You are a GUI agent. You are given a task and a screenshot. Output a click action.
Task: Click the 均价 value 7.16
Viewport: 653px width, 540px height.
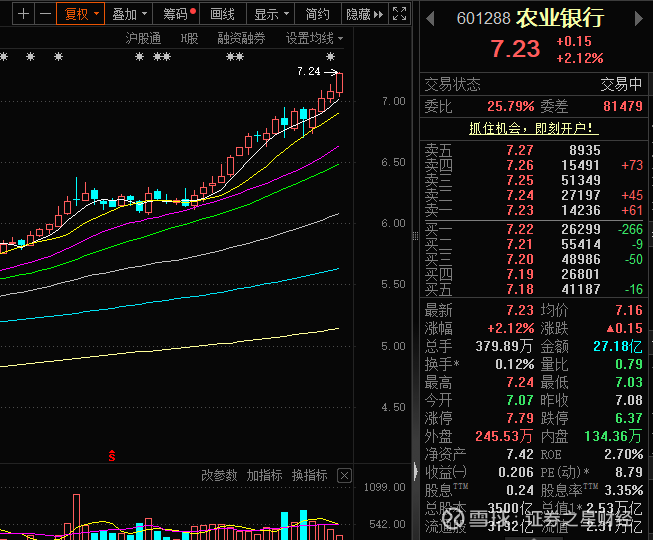pos(629,310)
